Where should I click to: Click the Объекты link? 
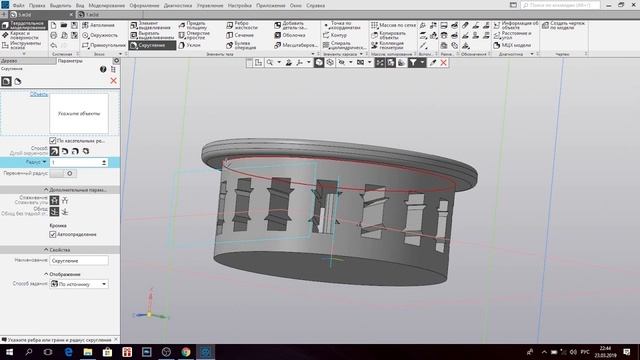tap(39, 94)
